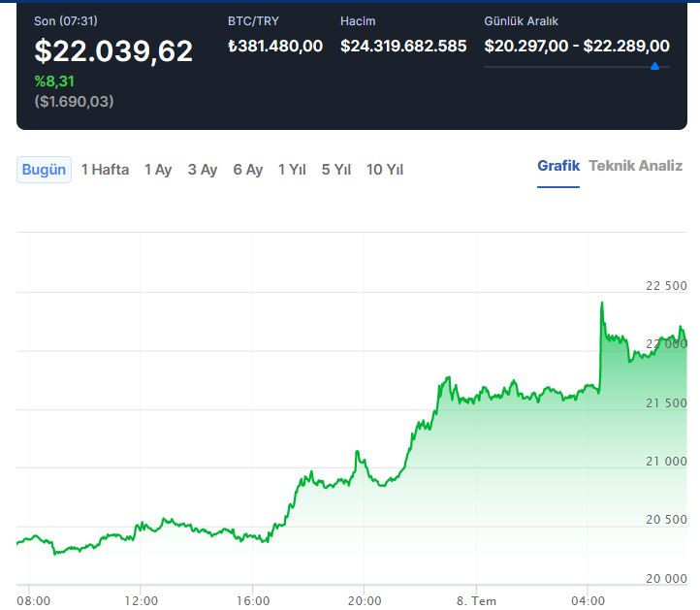
Task: Switch chart to 1 Hafta range
Action: pos(105,170)
